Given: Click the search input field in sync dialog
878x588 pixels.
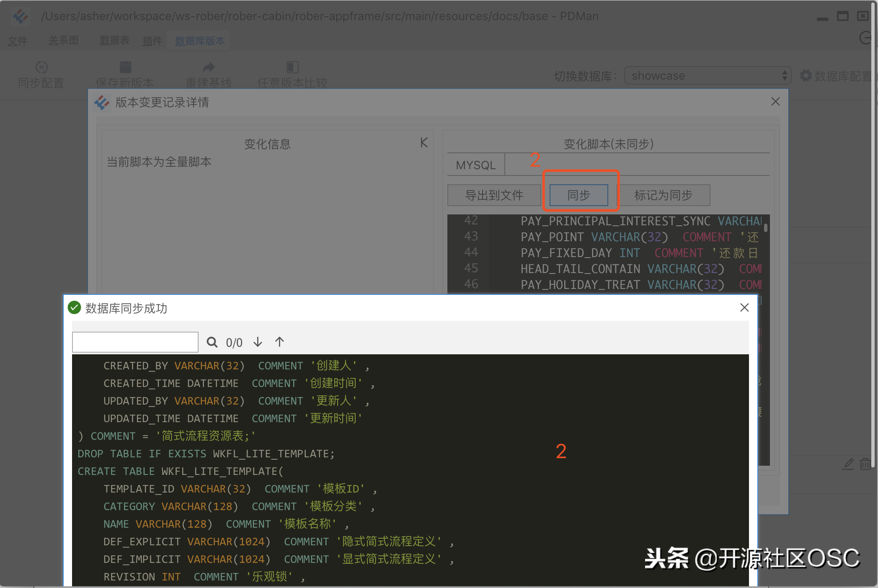Looking at the screenshot, I should click(x=136, y=341).
